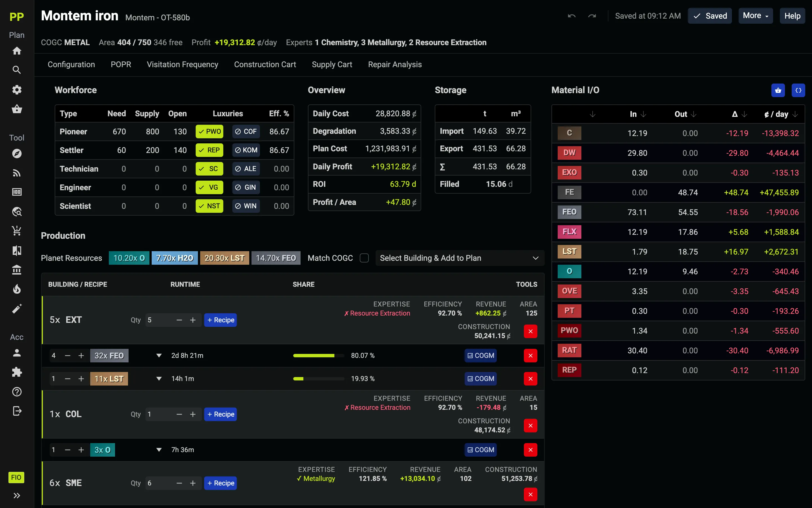Click the logout icon in sidebar

click(17, 411)
